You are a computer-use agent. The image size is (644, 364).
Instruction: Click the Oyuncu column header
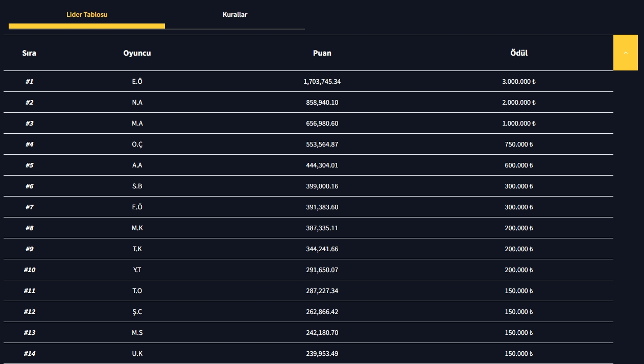point(137,53)
